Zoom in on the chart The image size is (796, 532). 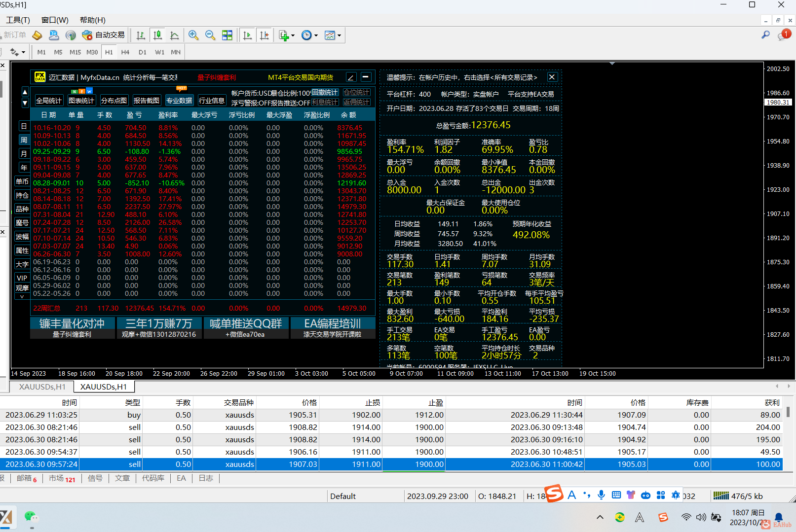click(193, 35)
